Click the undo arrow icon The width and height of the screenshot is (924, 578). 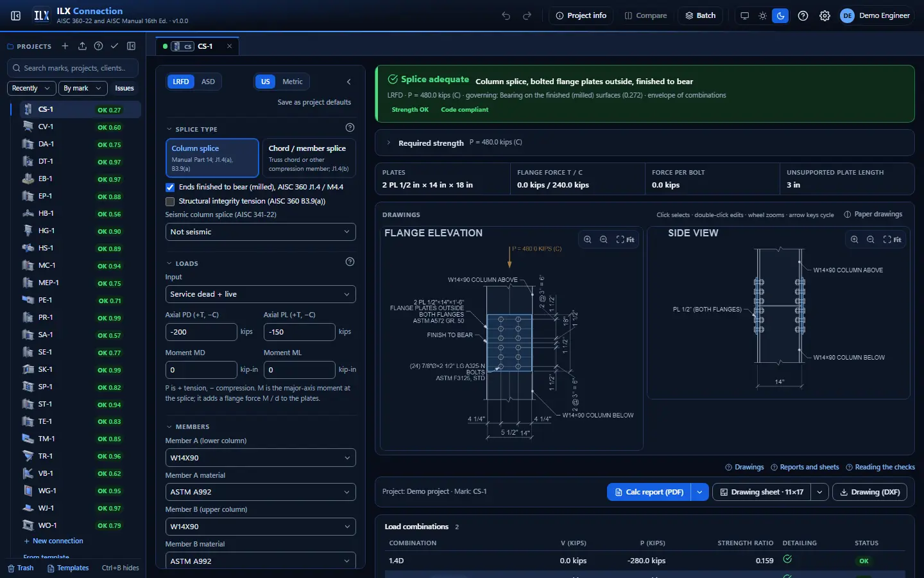[x=506, y=15]
